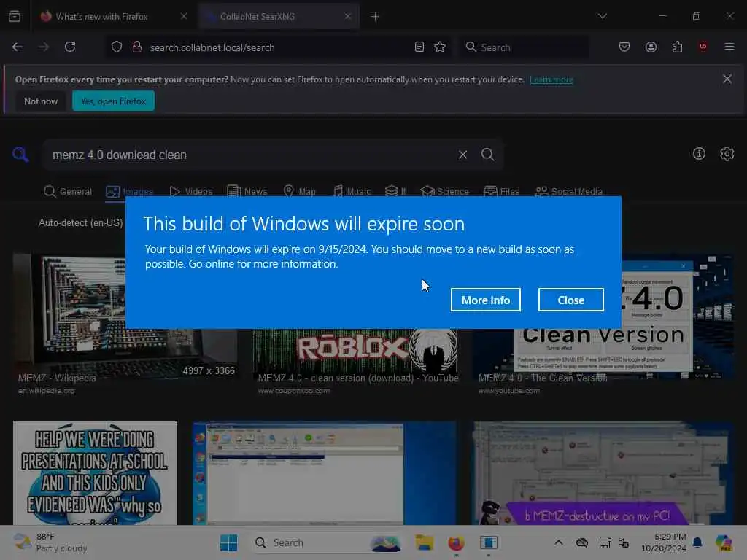Screen dimensions: 747x560
Task: Switch to the Videos search category
Action: pos(191,192)
